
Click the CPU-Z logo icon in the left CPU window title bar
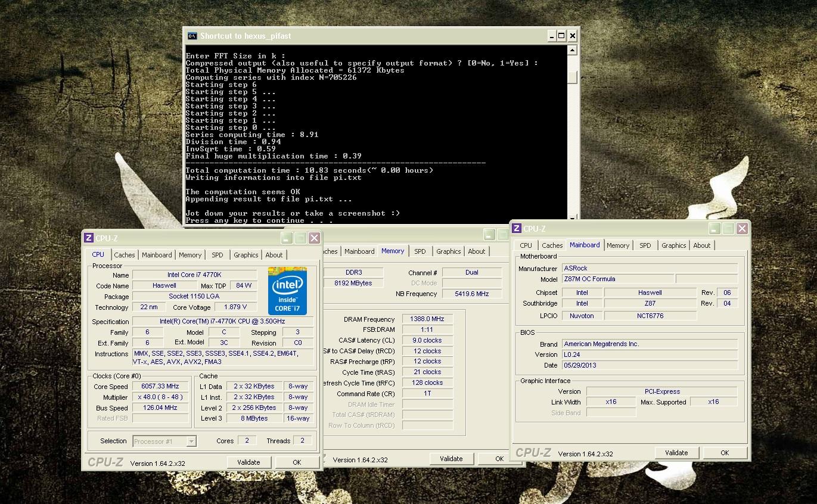89,238
